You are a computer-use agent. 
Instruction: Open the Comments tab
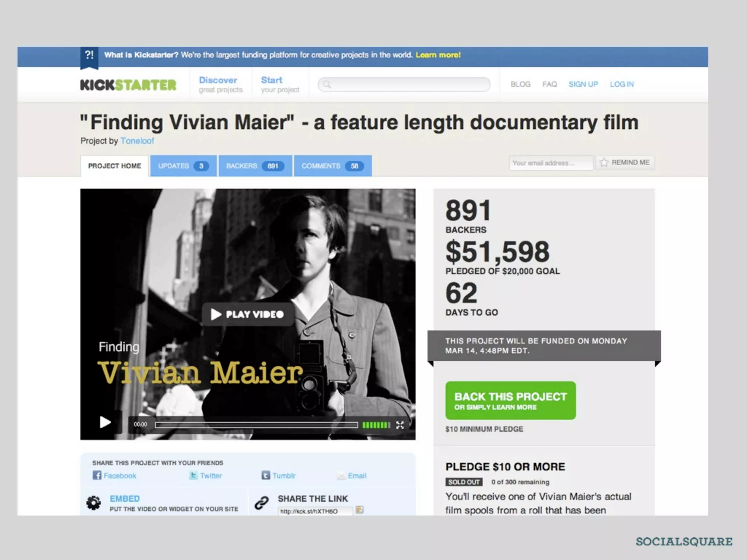click(x=333, y=166)
